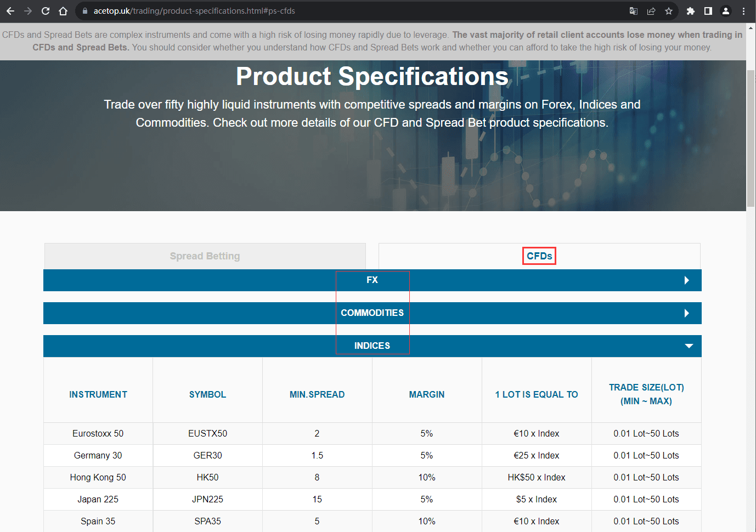Viewport: 756px width, 532px height.
Task: Click the GER30 symbol cell
Action: click(207, 456)
